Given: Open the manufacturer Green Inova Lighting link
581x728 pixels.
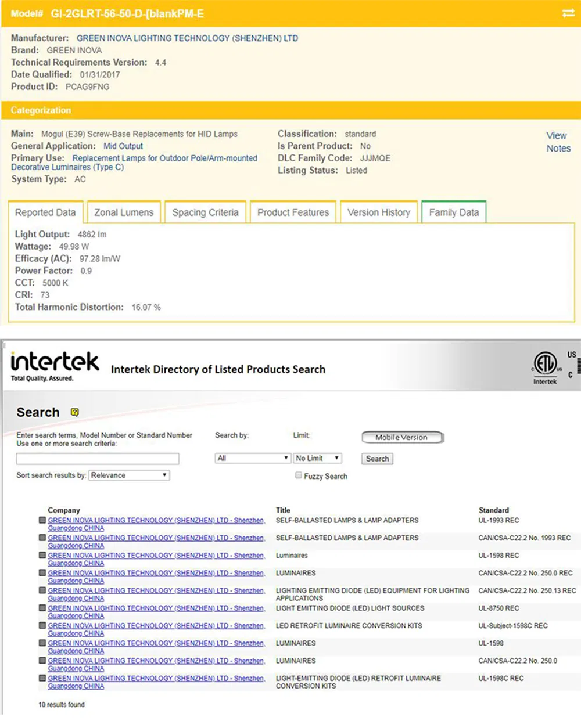Looking at the screenshot, I should click(187, 38).
